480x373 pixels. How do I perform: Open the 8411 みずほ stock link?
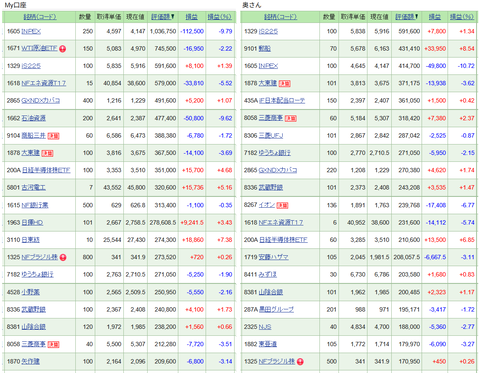click(268, 275)
